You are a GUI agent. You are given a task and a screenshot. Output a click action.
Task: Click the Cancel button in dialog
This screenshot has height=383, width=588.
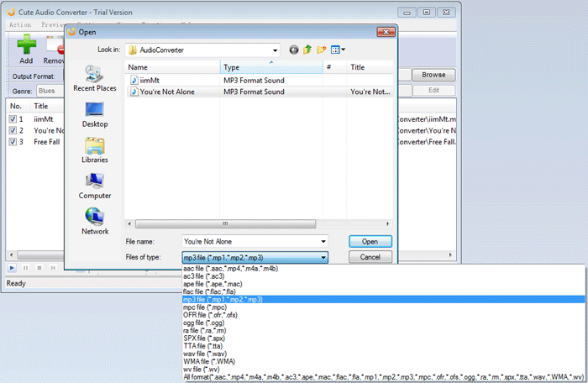(370, 257)
